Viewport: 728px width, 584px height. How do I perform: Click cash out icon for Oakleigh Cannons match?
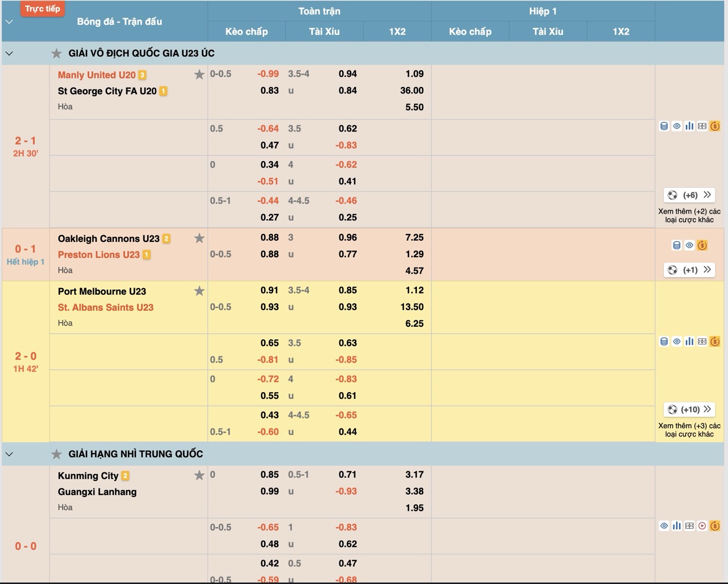[702, 245]
